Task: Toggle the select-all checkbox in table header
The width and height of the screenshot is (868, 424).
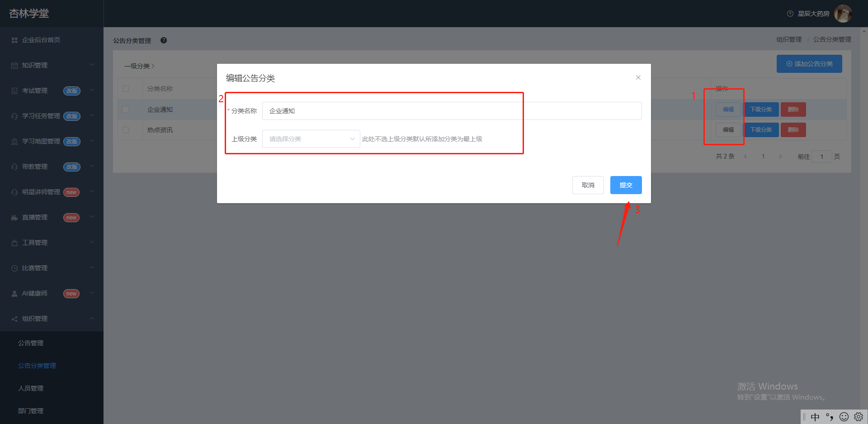Action: [x=126, y=89]
